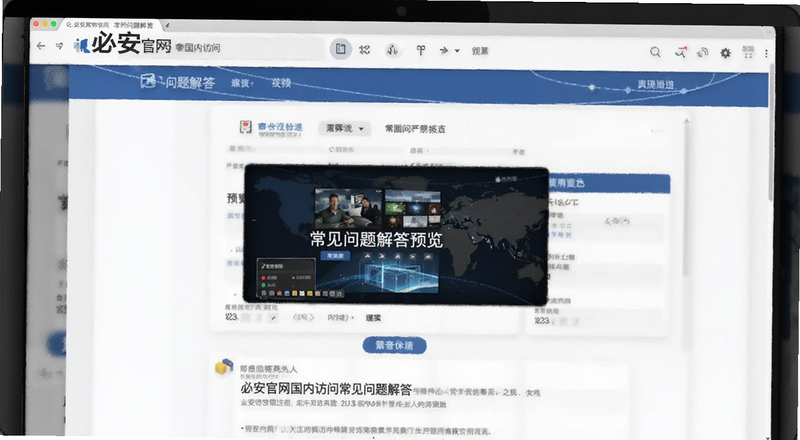Click the heading 必安官网国内访问常见问题解答
This screenshot has height=440, width=800.
tap(326, 389)
